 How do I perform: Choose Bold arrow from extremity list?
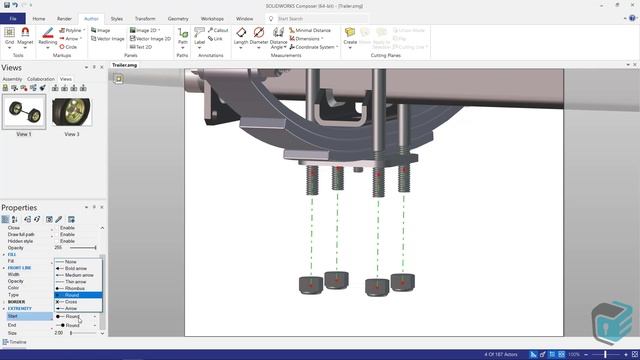pos(78,268)
